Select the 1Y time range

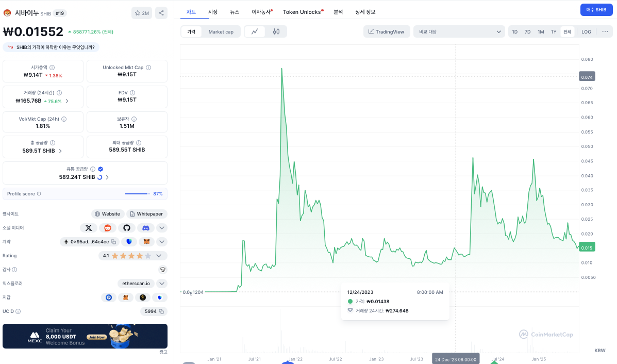click(554, 32)
